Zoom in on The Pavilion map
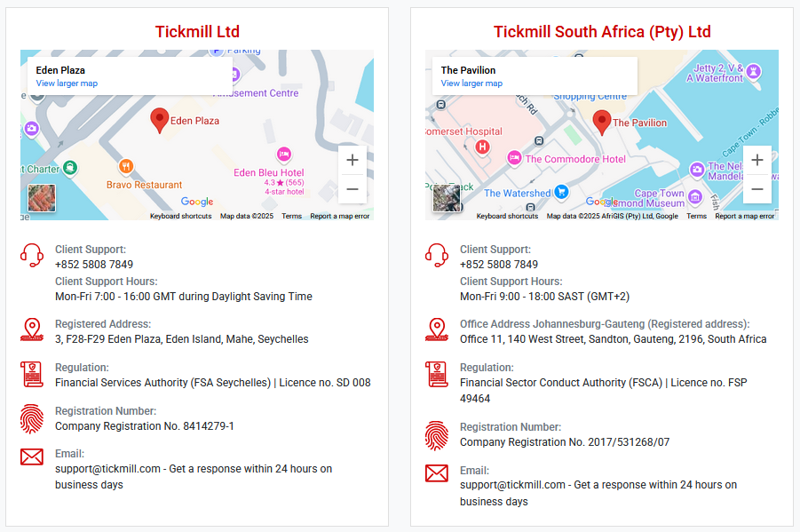The height and width of the screenshot is (532, 800). 757,161
